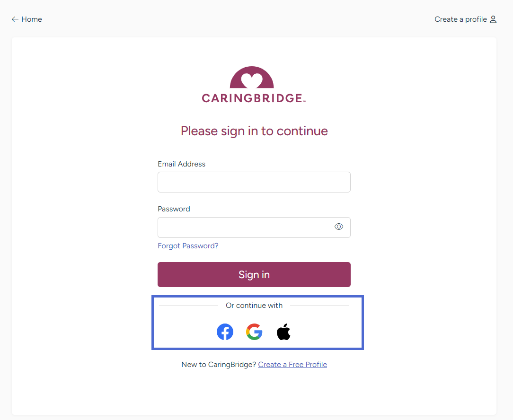513x420 pixels.
Task: Continue with Facebook sign-in icon
Action: [225, 332]
